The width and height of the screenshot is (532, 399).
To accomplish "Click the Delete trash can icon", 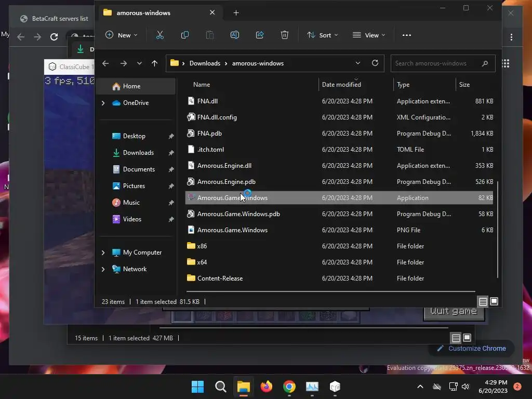I will (x=285, y=35).
